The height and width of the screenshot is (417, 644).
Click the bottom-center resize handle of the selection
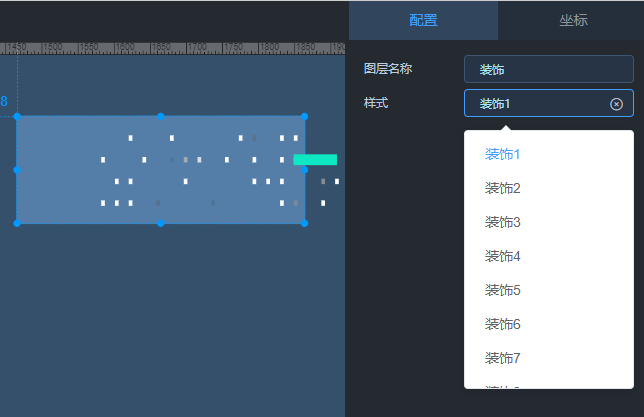(161, 223)
